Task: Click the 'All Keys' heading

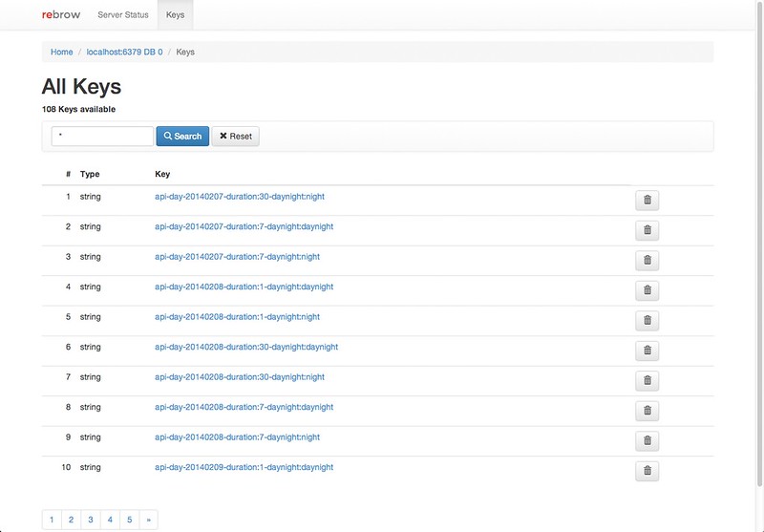Action: click(81, 87)
